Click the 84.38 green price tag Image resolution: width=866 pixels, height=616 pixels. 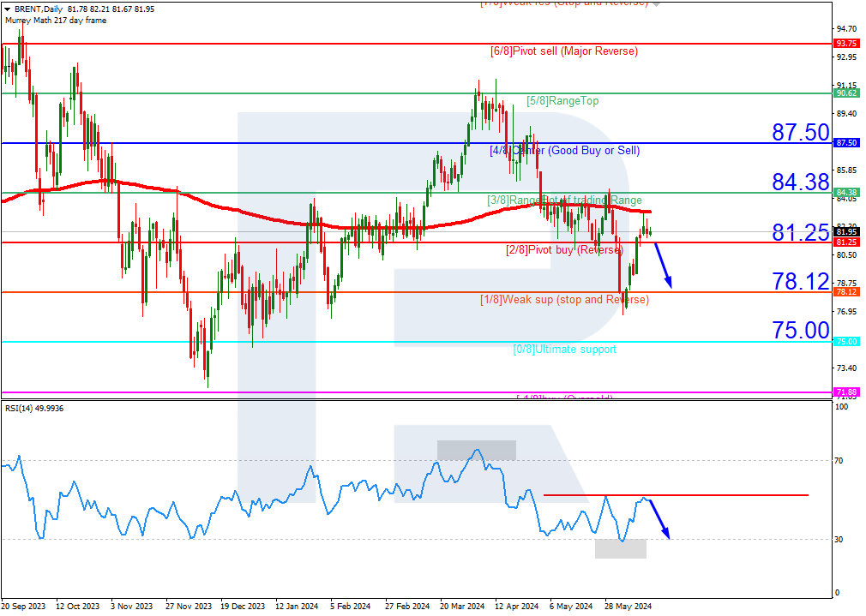(x=846, y=193)
